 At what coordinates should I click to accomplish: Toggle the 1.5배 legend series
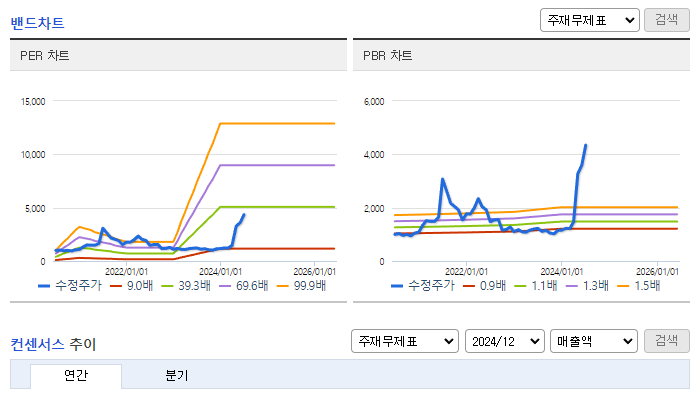click(639, 286)
